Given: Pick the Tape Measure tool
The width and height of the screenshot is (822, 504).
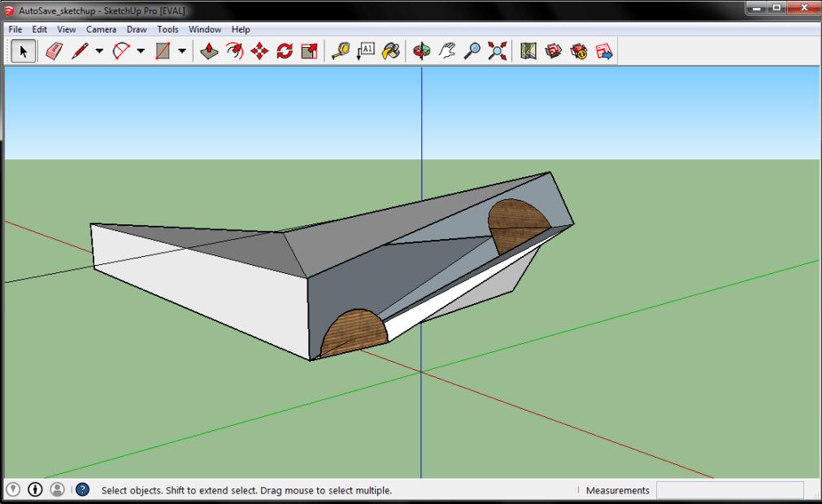Looking at the screenshot, I should (341, 51).
